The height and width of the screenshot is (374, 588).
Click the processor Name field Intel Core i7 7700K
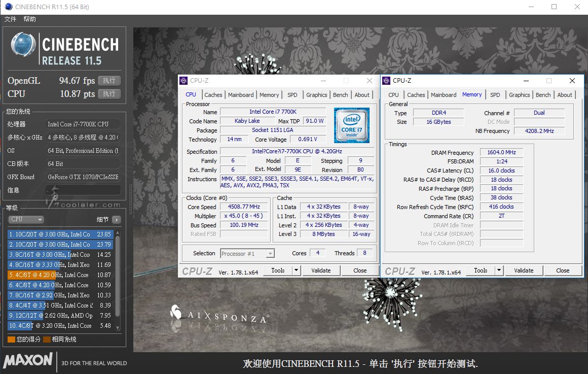tap(273, 112)
